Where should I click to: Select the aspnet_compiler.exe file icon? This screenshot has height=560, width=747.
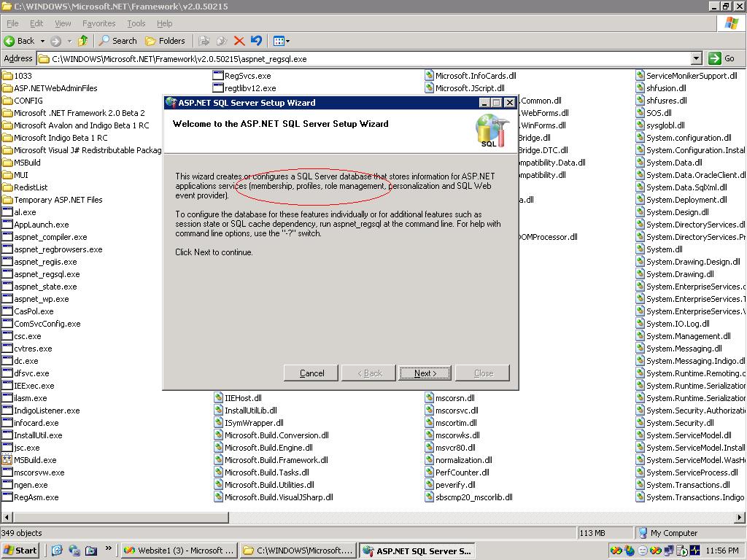coord(7,237)
